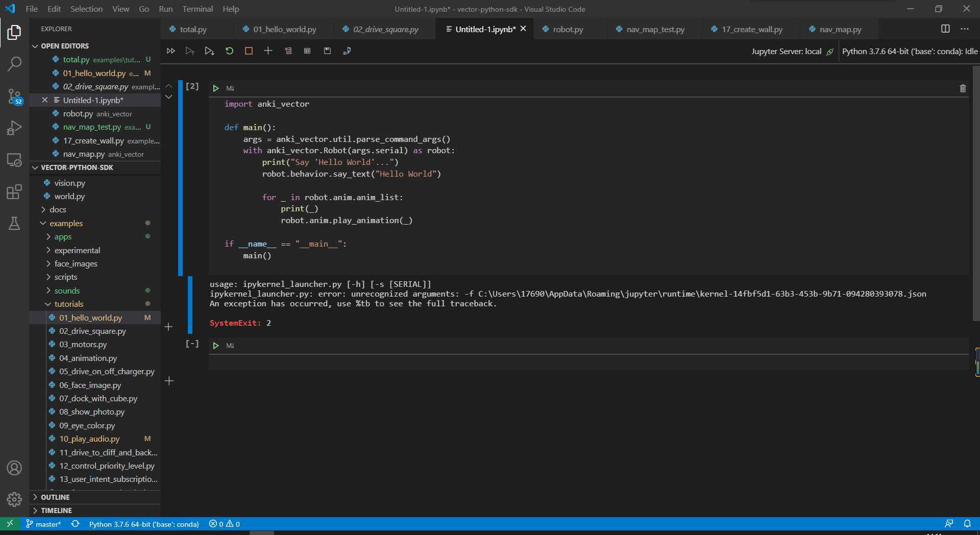
Task: Click the Synchronize Changes icon
Action: pos(75,524)
